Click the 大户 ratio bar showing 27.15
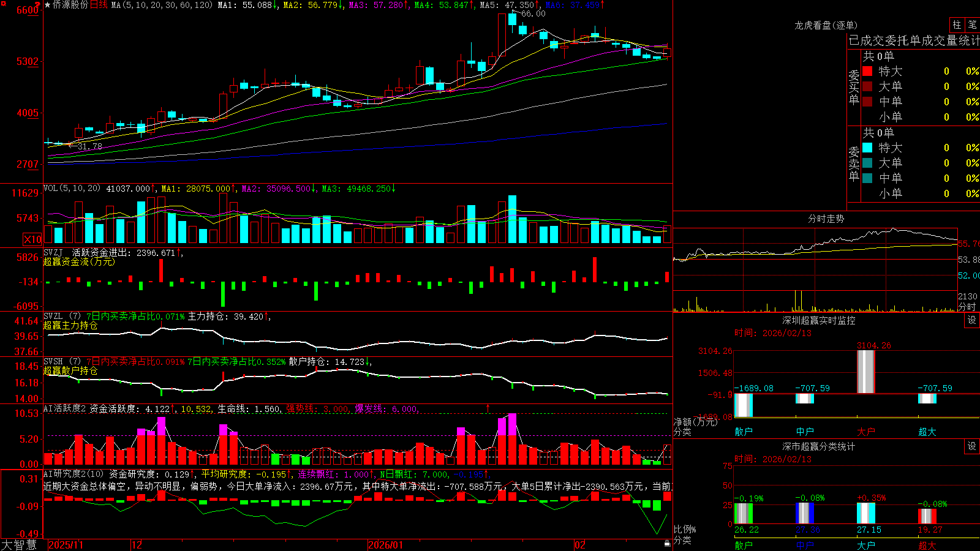The image size is (980, 551). [x=866, y=513]
